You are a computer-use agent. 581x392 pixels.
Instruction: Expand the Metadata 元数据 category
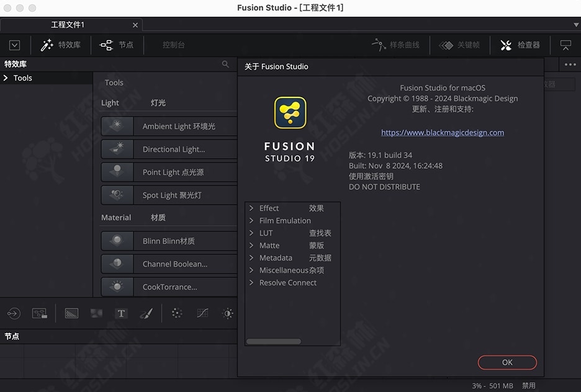[x=251, y=257]
